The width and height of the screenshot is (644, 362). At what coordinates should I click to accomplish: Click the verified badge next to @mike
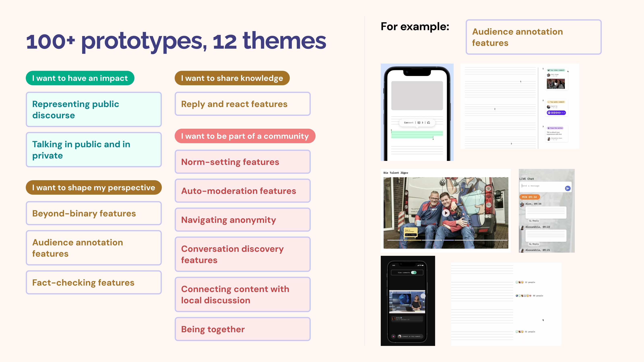click(401, 318)
